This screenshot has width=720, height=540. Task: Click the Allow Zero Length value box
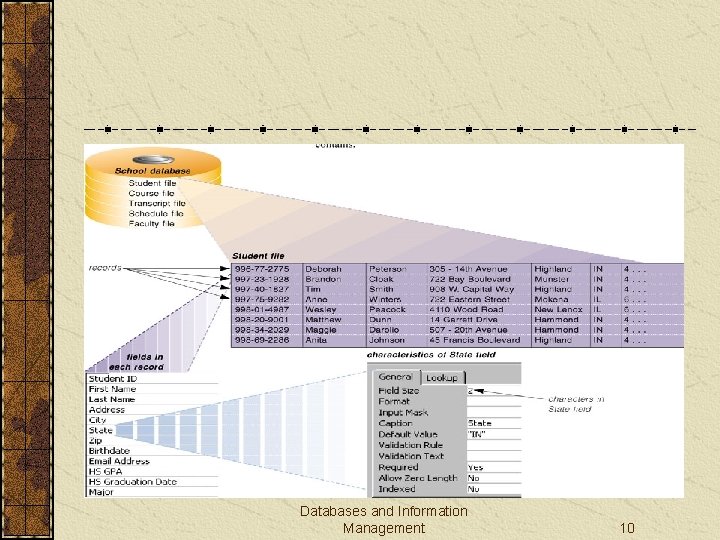tap(494, 478)
